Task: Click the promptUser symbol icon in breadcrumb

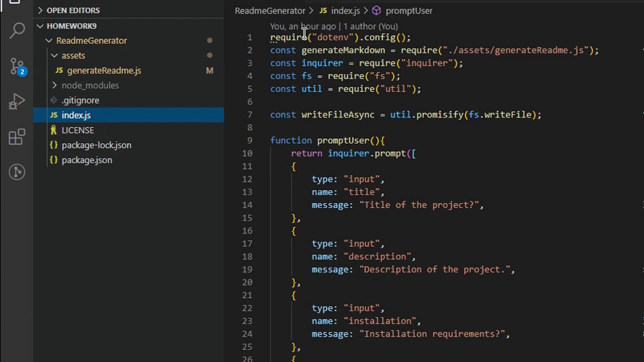Action: pyautogui.click(x=376, y=11)
